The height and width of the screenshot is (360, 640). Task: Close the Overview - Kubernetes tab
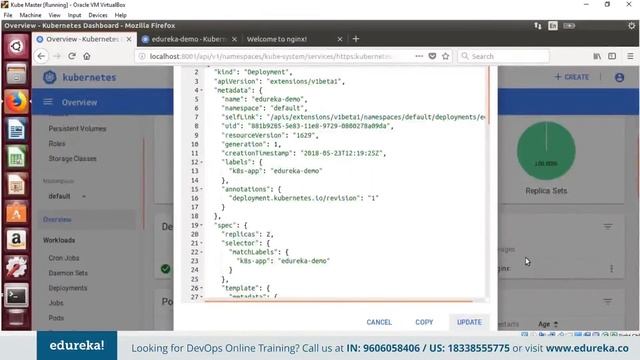point(129,39)
